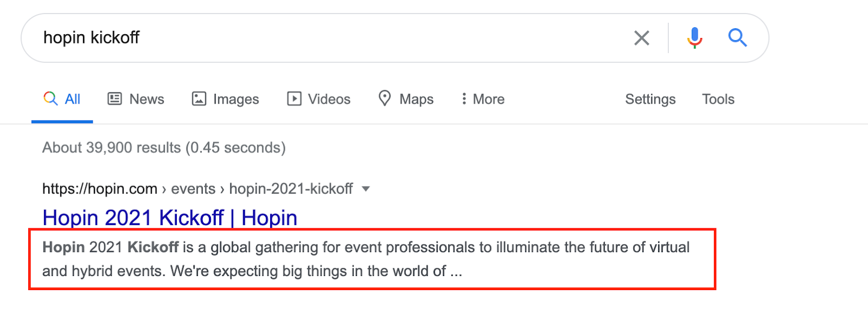The height and width of the screenshot is (314, 868).
Task: Click the News newspaper icon
Action: coord(114,99)
